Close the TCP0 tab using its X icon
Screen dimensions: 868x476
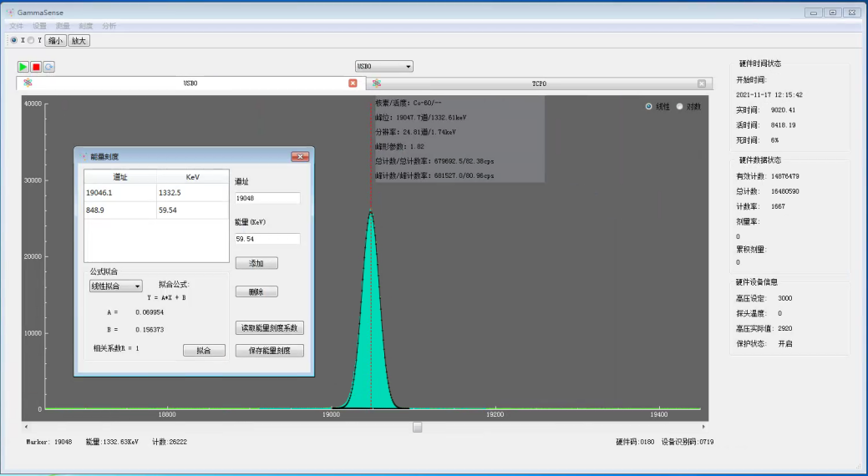(x=702, y=84)
